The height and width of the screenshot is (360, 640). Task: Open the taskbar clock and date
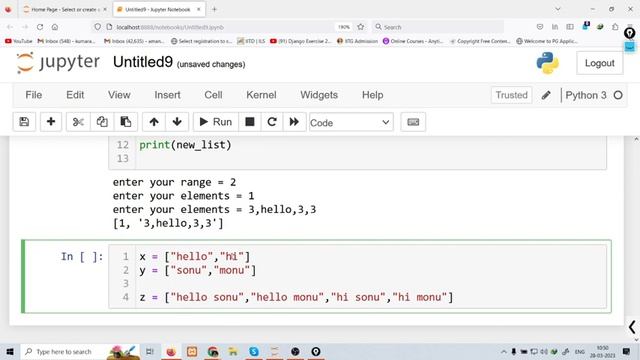click(x=602, y=351)
